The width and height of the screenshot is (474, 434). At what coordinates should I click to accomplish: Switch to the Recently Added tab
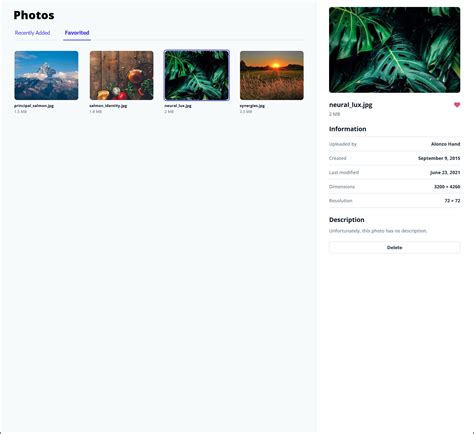pyautogui.click(x=32, y=33)
